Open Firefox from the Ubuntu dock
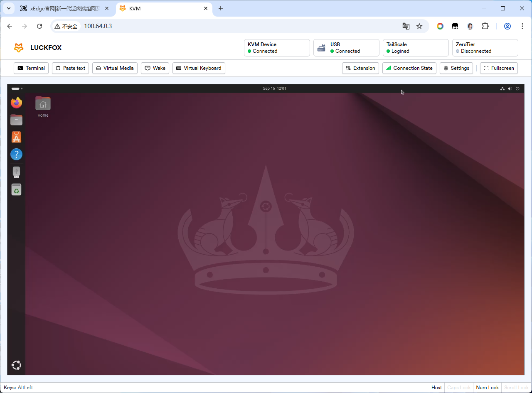532x393 pixels. (16, 103)
